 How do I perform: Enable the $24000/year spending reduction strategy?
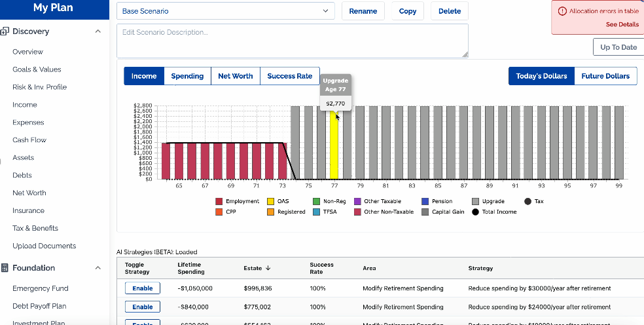click(143, 307)
